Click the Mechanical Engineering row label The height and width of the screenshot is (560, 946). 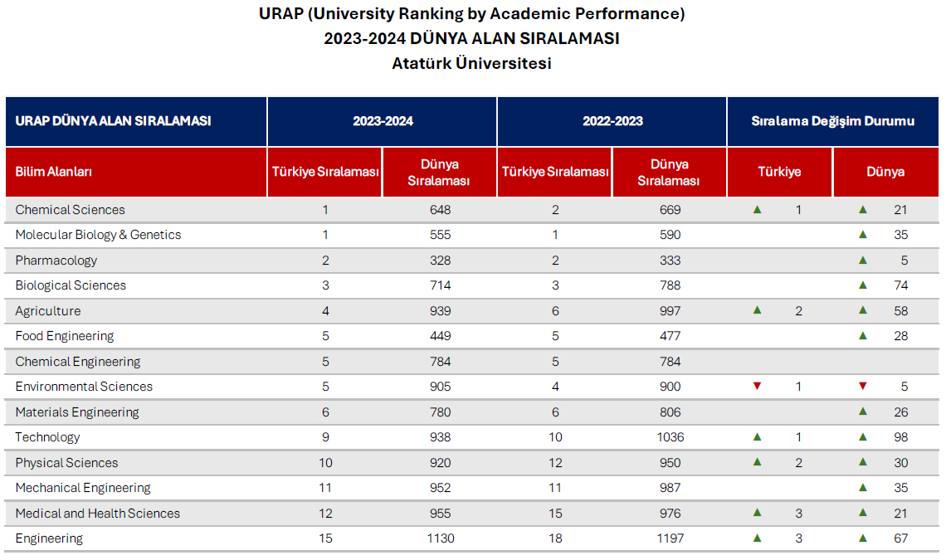83,488
